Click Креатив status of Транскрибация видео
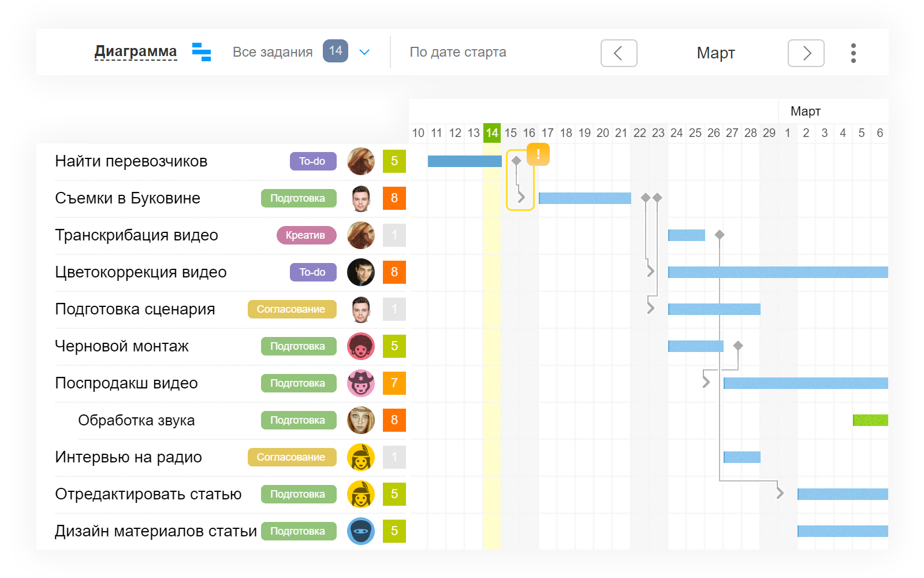 coord(307,235)
